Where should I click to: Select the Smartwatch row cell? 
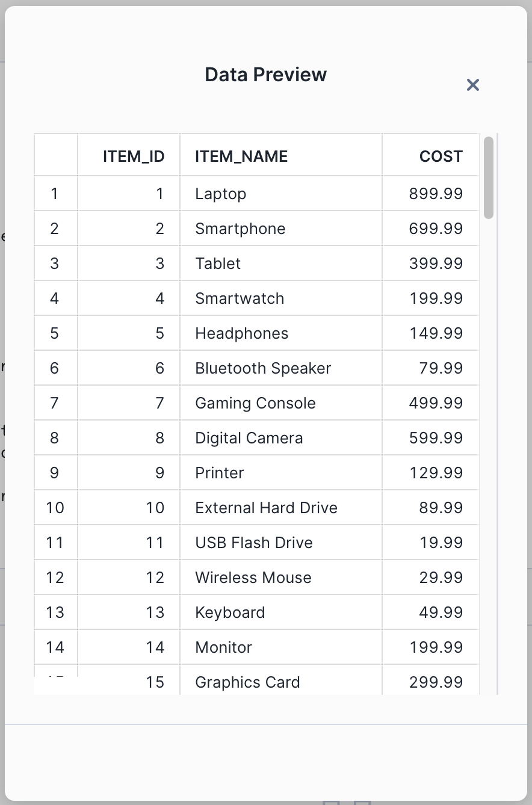(240, 298)
